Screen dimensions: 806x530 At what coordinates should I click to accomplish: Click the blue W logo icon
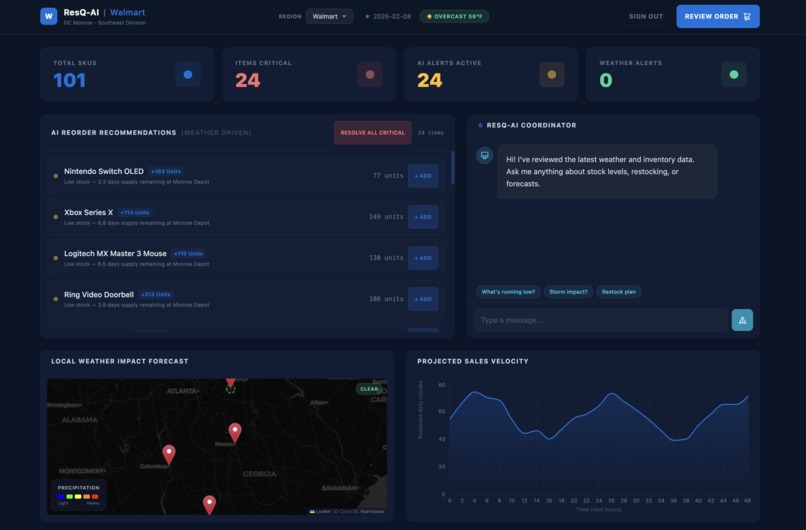point(48,16)
